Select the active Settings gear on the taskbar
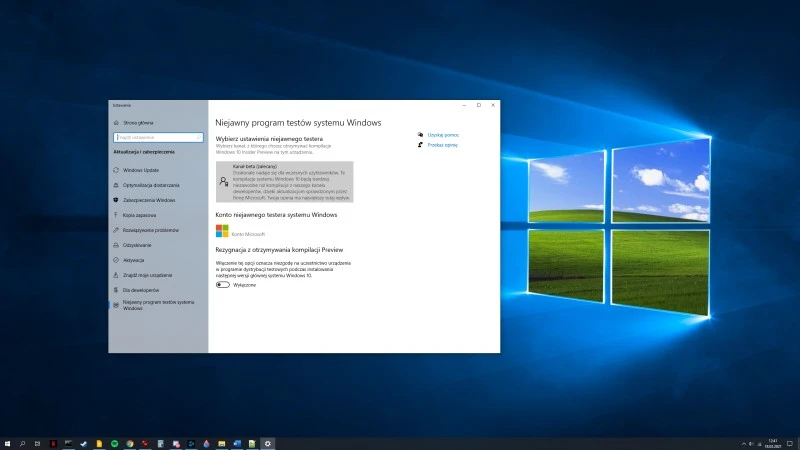800x450 pixels. click(267, 444)
